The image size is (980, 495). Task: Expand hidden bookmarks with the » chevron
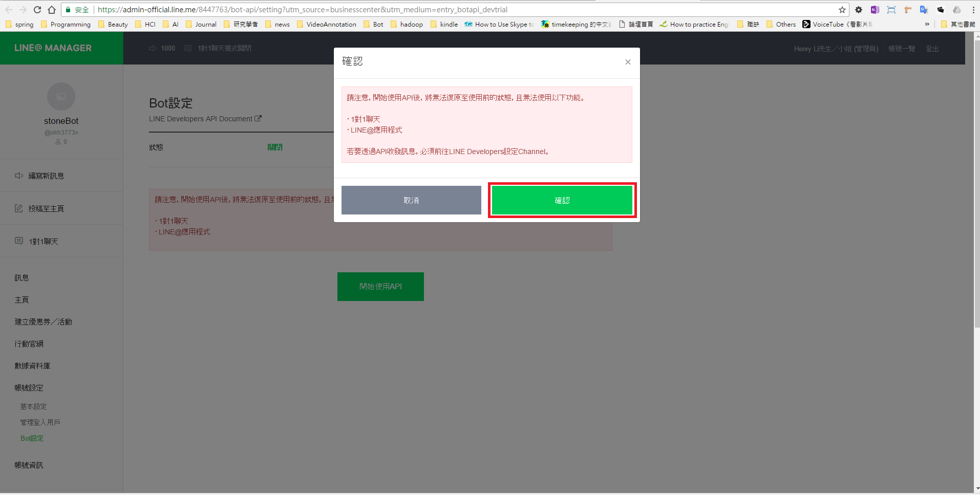click(x=927, y=24)
